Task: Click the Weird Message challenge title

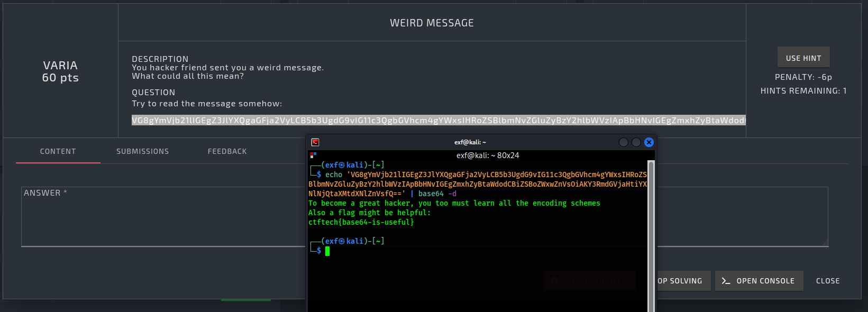Action: click(x=432, y=23)
